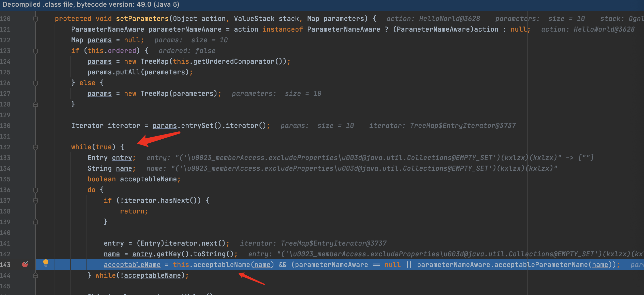The width and height of the screenshot is (644, 295).
Task: Click the ordered field in line 123
Action: pyautogui.click(x=122, y=51)
